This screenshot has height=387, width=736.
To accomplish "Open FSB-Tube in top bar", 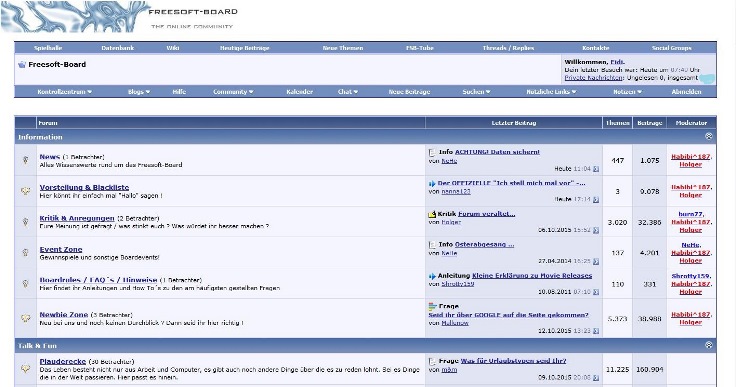I will point(420,48).
